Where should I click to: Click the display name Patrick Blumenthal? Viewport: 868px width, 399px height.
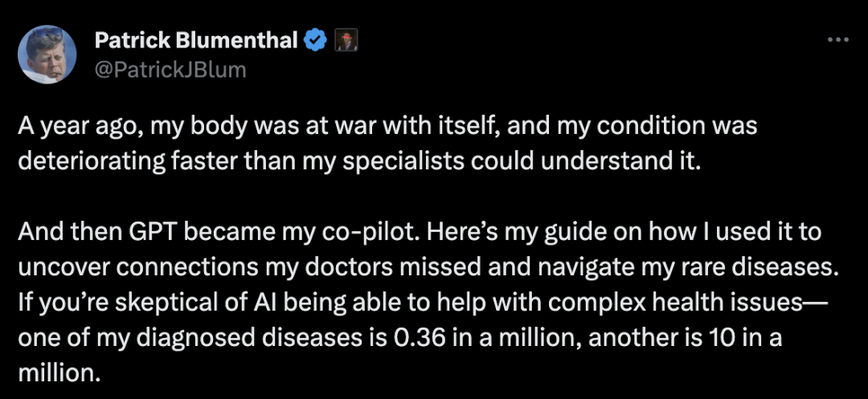coord(196,40)
